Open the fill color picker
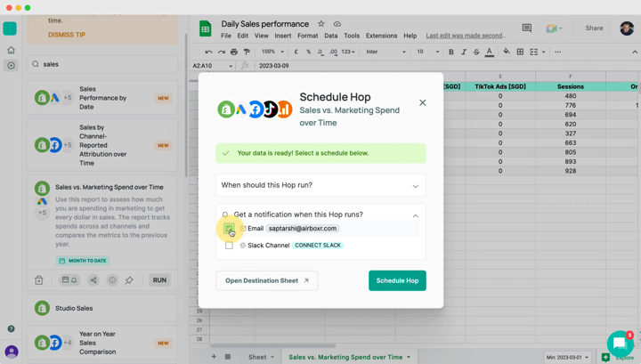This screenshot has height=364, width=641. (x=507, y=52)
